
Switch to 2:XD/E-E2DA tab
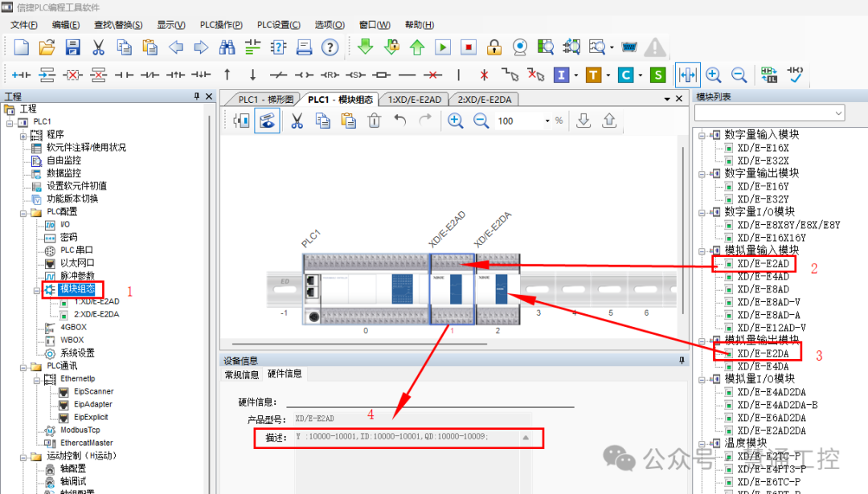[x=484, y=100]
